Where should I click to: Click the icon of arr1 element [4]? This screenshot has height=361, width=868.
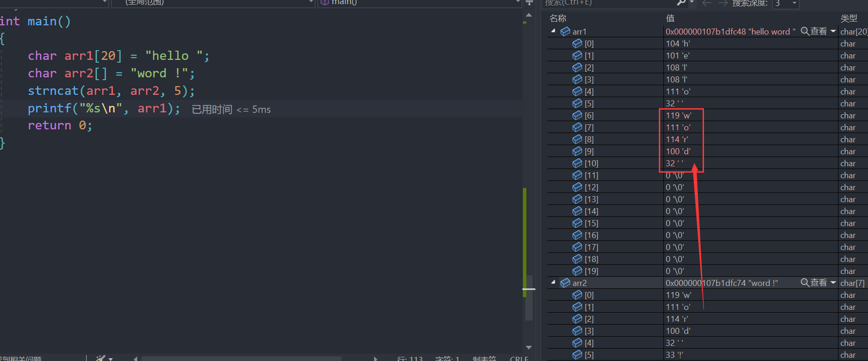click(577, 91)
